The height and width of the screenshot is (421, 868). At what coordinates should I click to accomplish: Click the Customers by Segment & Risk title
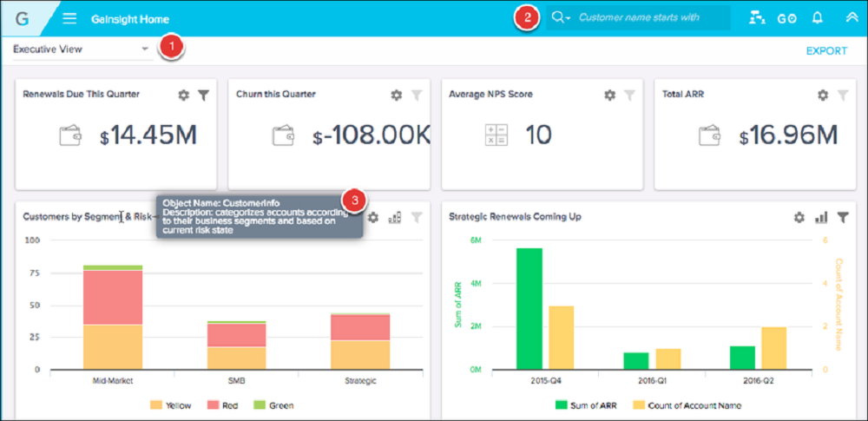click(87, 217)
